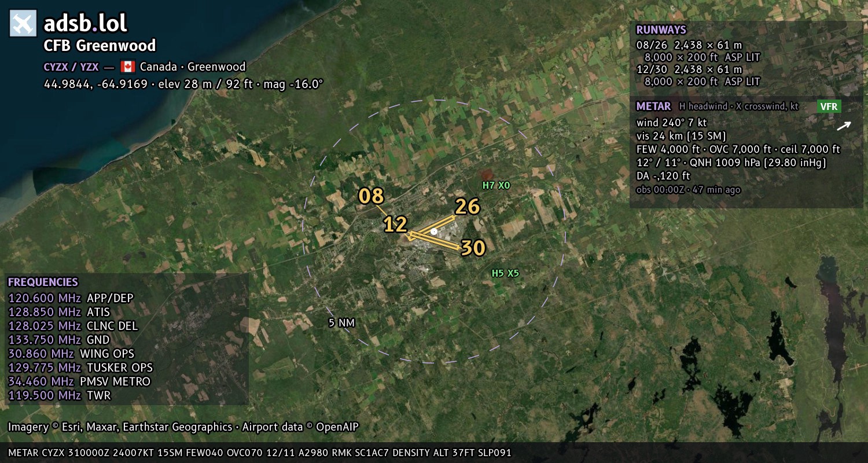868x463 pixels.
Task: Click the RUNWAYS panel heading
Action: click(661, 30)
